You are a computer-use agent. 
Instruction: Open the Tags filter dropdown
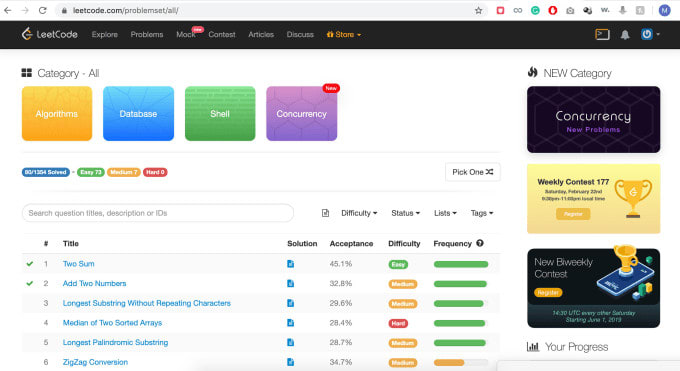[482, 213]
